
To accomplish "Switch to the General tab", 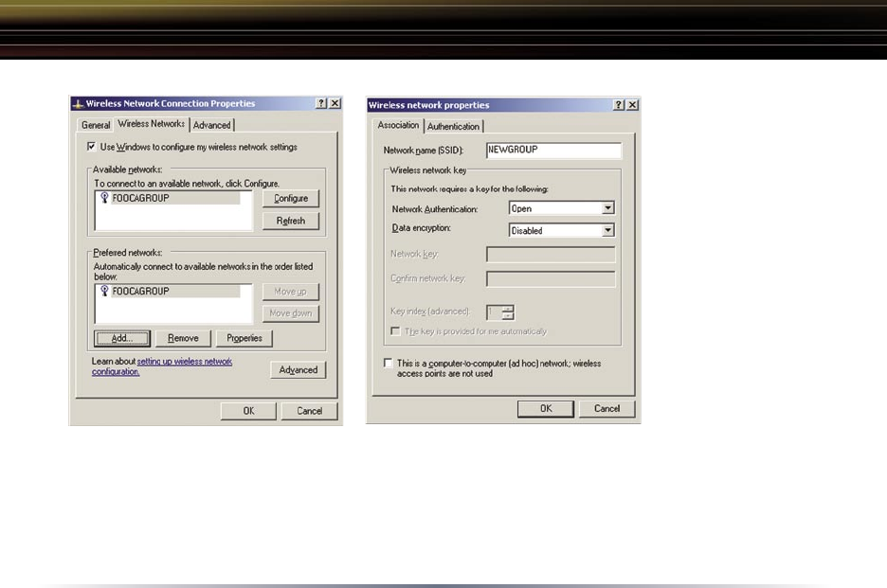I will tap(96, 125).
